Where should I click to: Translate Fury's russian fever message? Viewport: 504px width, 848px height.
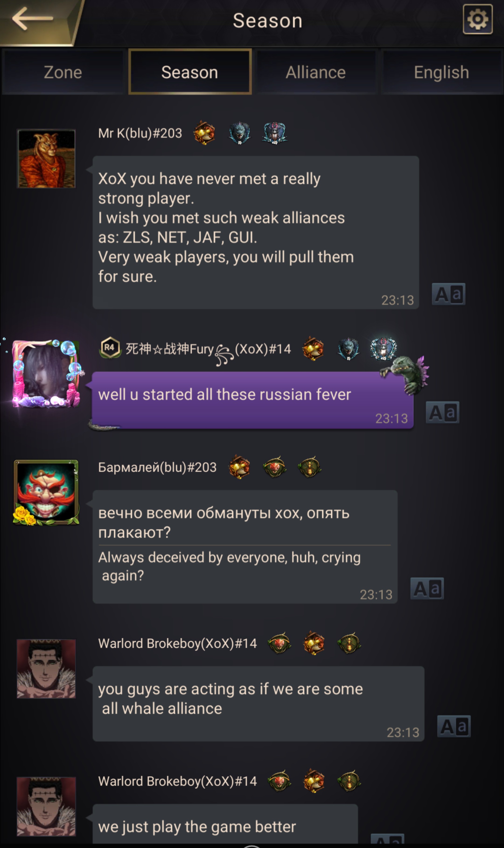pos(443,412)
